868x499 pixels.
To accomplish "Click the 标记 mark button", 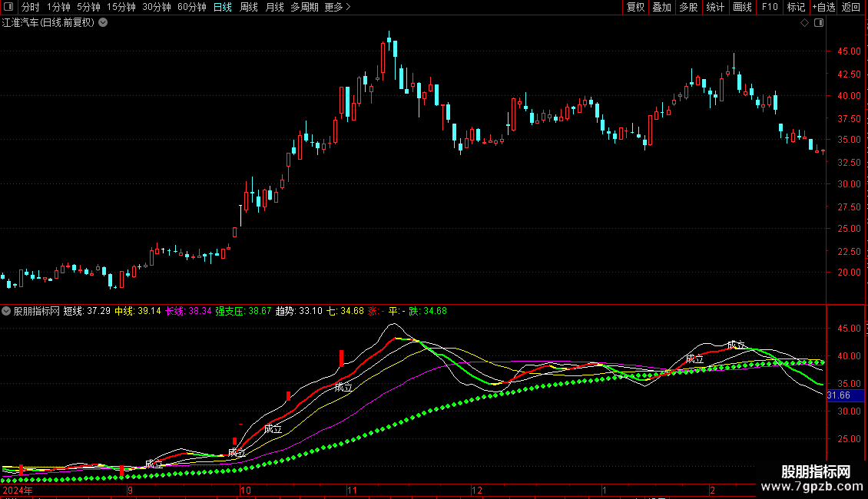I will tap(796, 7).
